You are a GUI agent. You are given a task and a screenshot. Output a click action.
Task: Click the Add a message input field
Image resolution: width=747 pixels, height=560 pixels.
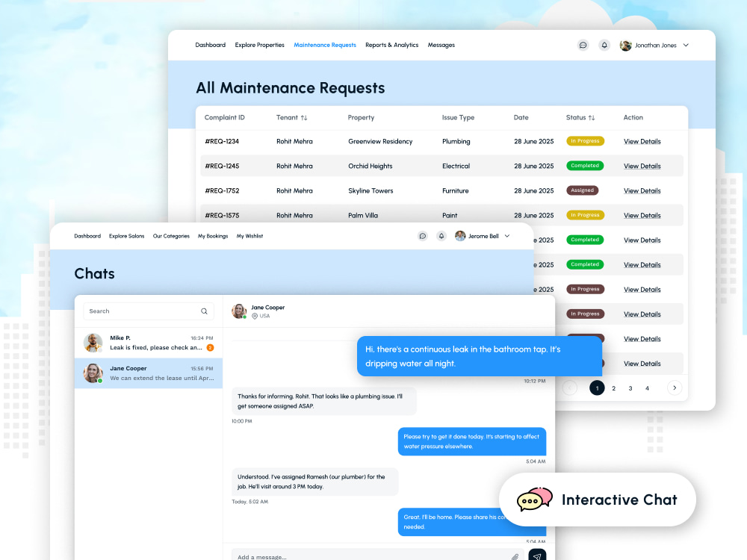click(x=378, y=556)
